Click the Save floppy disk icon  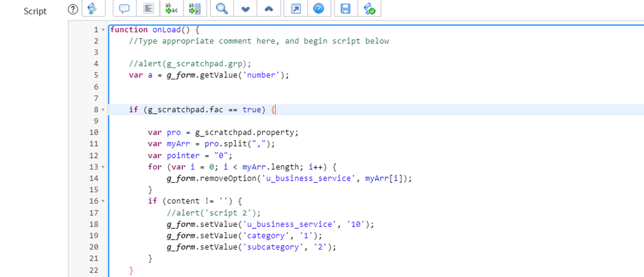tap(346, 9)
